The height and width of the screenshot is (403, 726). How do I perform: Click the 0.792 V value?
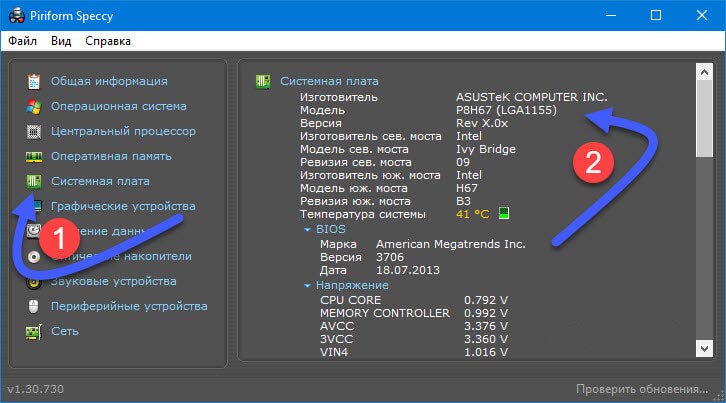pos(486,300)
